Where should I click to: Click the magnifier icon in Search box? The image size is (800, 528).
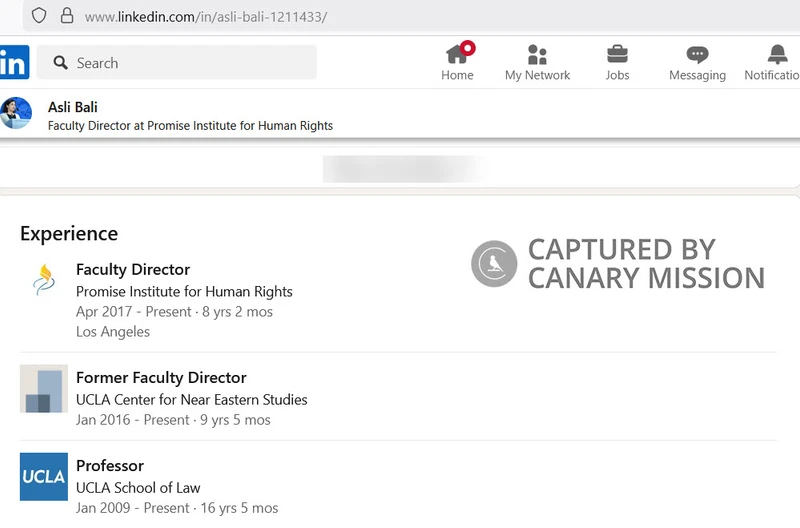coord(61,63)
